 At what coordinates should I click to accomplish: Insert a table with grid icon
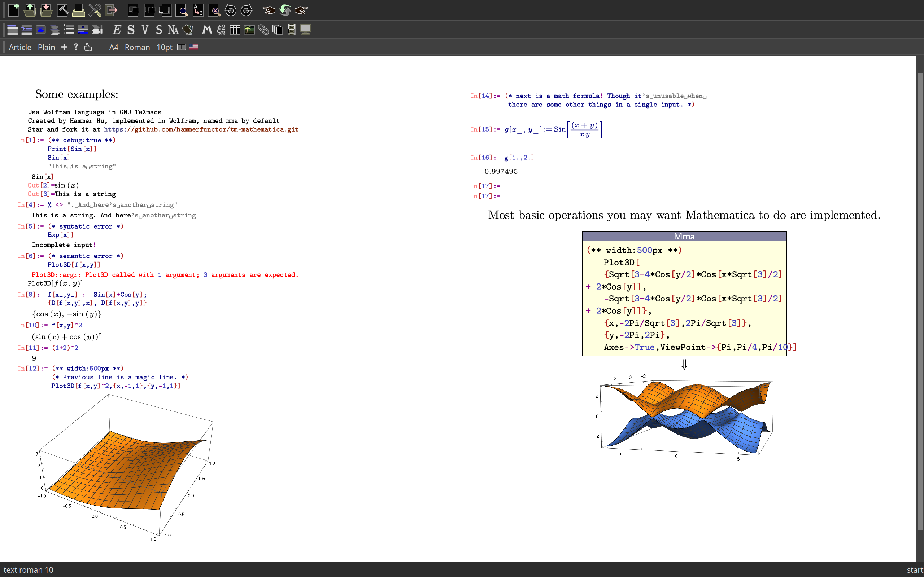tap(235, 30)
